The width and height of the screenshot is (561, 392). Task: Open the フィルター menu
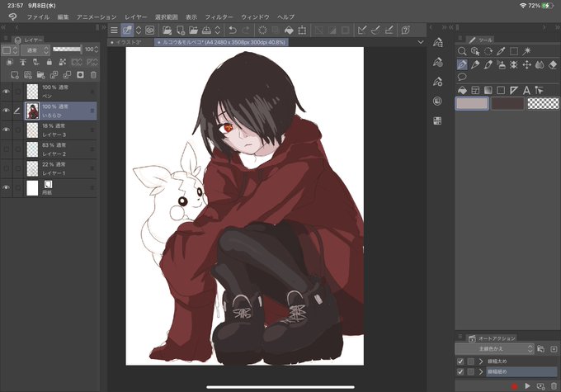coord(219,17)
